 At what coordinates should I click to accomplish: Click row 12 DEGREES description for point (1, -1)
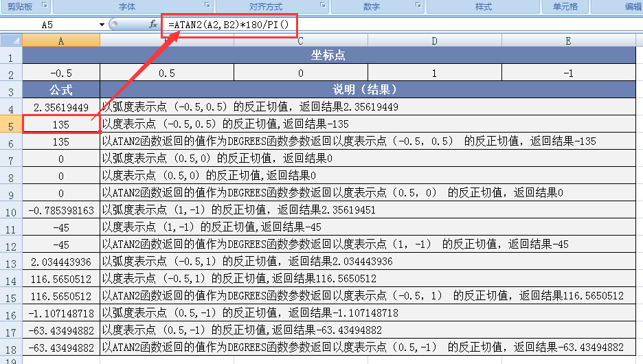pyautogui.click(x=368, y=245)
